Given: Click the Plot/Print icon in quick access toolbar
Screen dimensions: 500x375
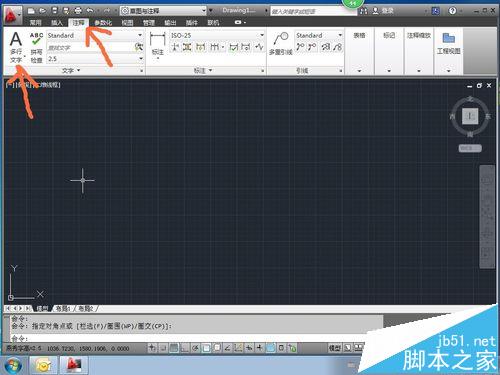Looking at the screenshot, I should point(78,11).
